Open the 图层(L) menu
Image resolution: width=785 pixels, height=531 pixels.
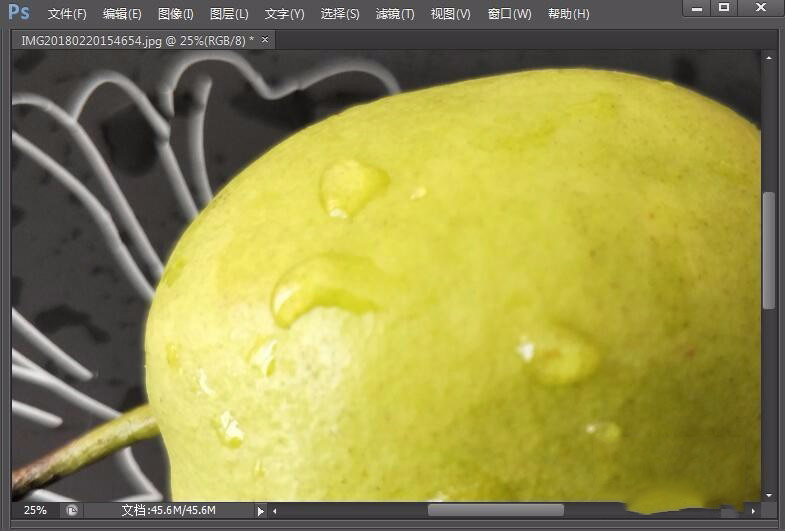(x=229, y=14)
